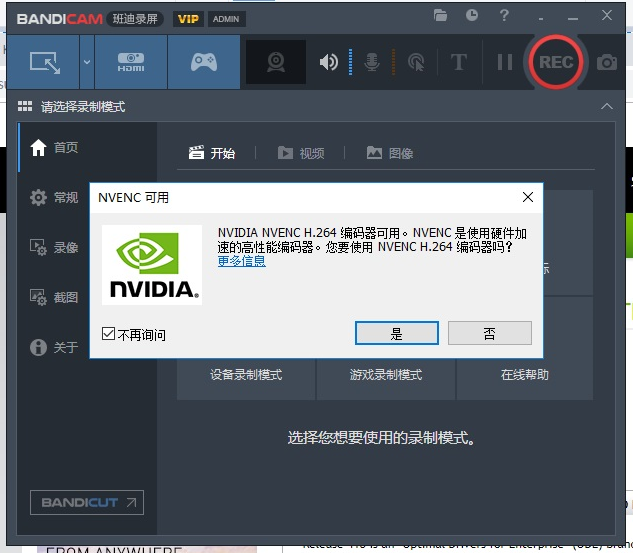633x553 pixels.
Task: Click the grid icon beside 请选择录制模式
Action: tap(25, 107)
